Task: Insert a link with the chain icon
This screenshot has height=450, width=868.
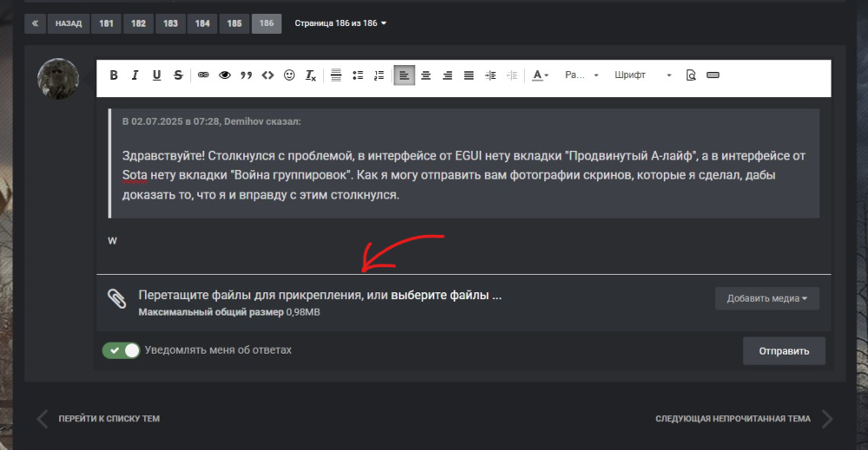Action: (203, 75)
